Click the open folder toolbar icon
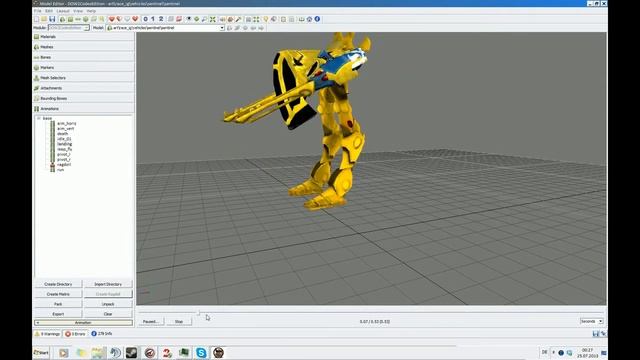 (x=44, y=19)
